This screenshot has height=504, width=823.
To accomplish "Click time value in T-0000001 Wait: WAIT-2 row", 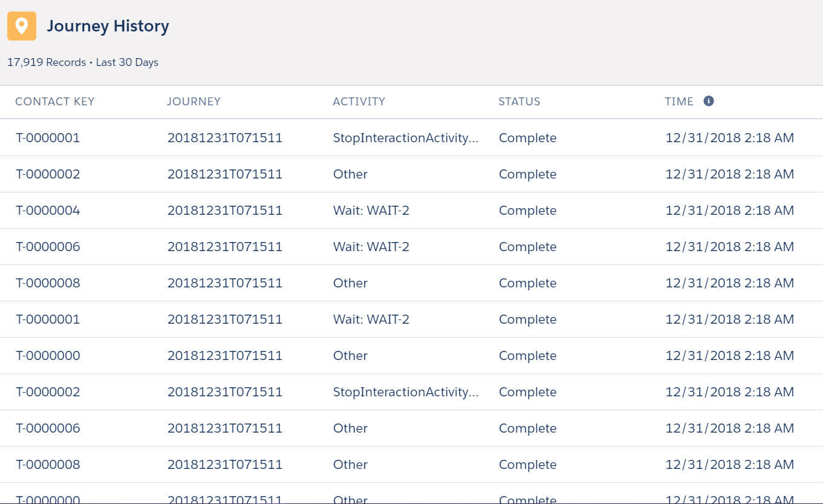I will tap(730, 319).
